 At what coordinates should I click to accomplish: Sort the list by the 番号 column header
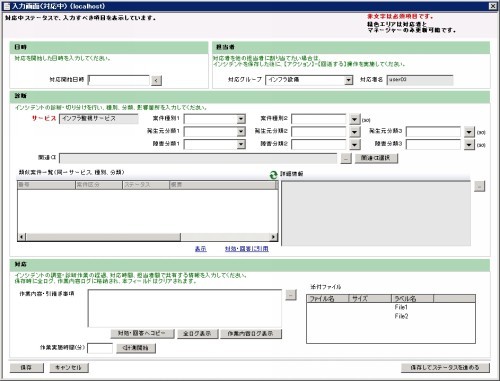point(46,185)
